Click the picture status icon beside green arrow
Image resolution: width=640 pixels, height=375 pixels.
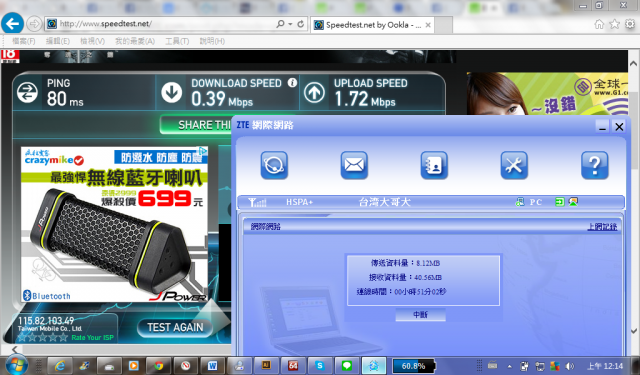coord(573,202)
